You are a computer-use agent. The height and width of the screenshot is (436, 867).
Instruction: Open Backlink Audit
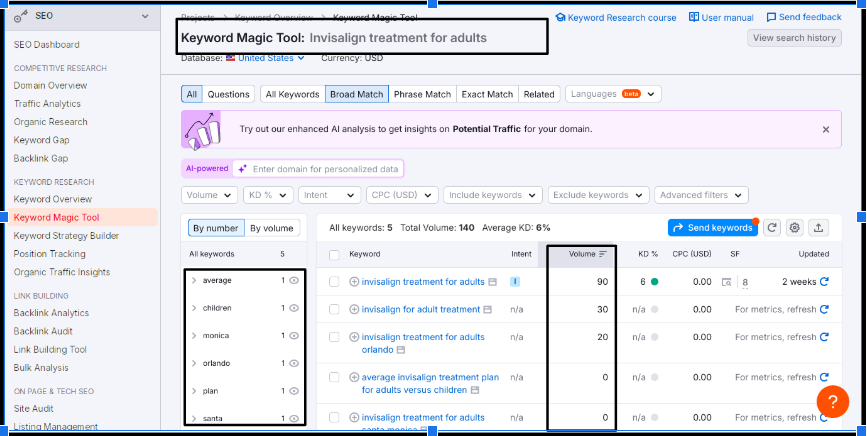pyautogui.click(x=43, y=332)
